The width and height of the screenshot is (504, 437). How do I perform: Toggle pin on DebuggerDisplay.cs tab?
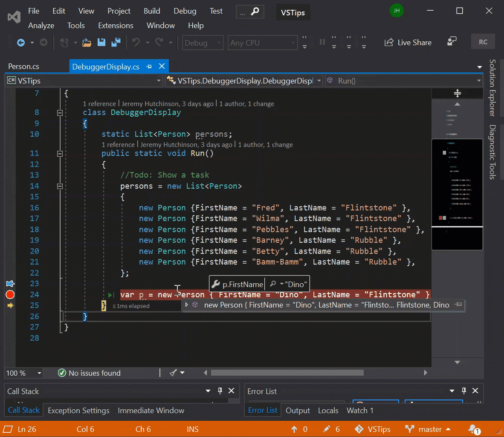[x=149, y=66]
